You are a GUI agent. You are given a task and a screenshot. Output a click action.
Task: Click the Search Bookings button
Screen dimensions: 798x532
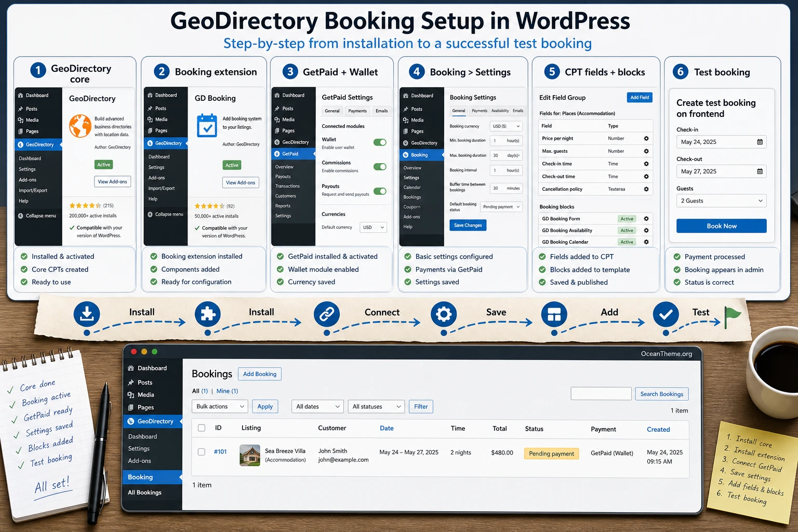tap(662, 394)
